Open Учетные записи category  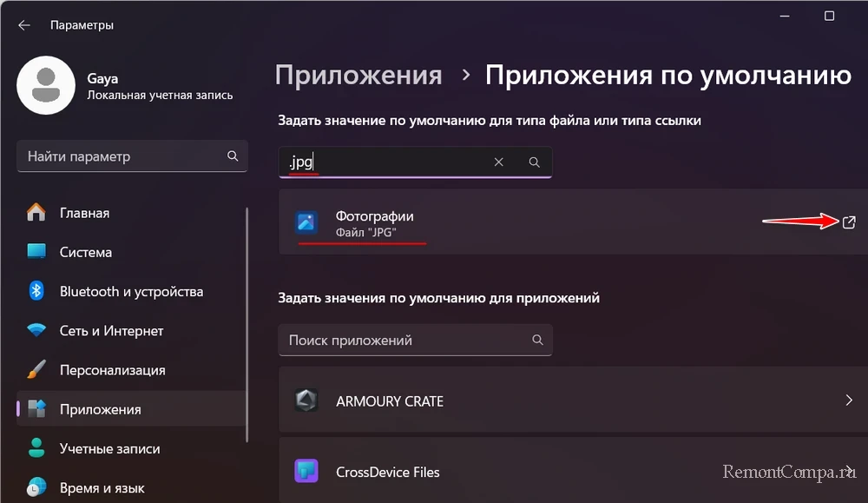pos(132,449)
